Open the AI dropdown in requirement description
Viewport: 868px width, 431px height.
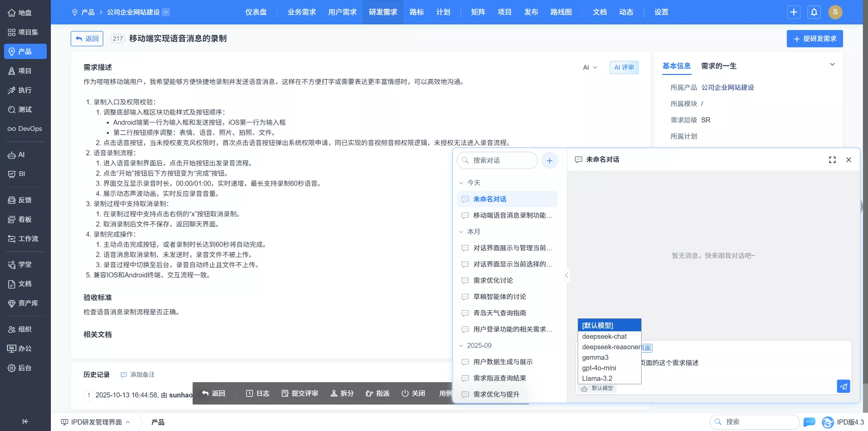pyautogui.click(x=590, y=67)
